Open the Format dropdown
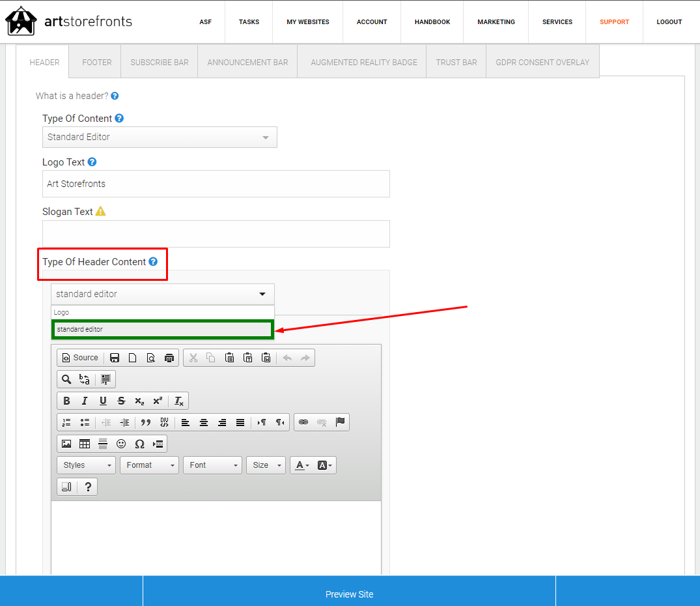This screenshot has height=606, width=700. [x=150, y=465]
